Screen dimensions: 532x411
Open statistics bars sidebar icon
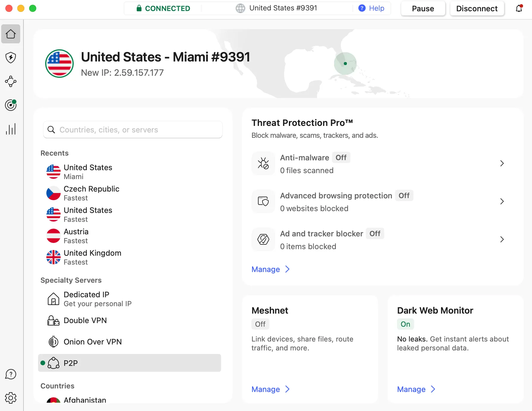(x=11, y=129)
